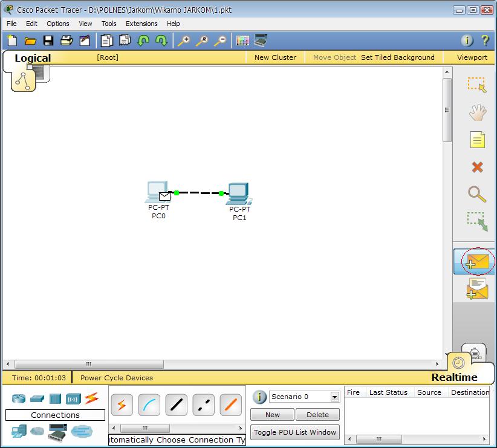Click Set Tiled Background
Viewport: 497px width, 448px height.
pyautogui.click(x=397, y=57)
